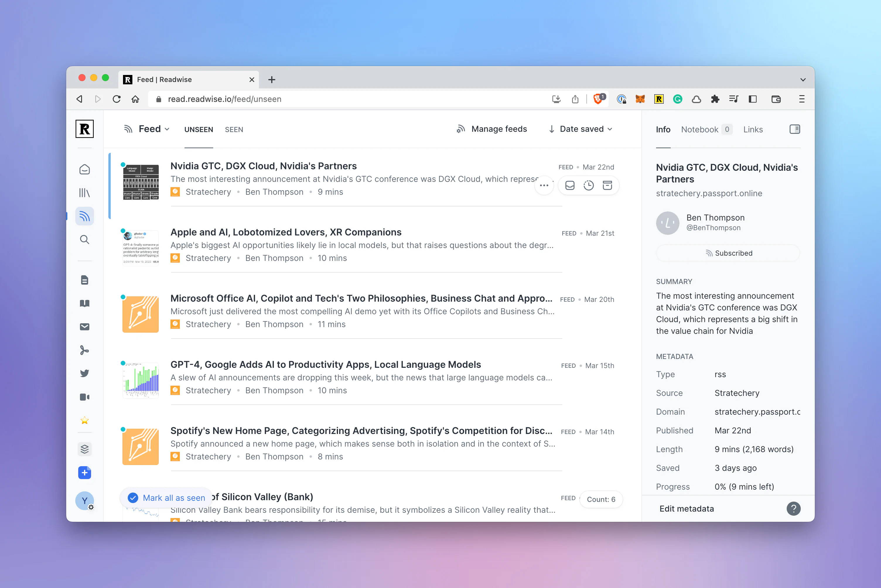The image size is (881, 588).
Task: Open the Notebook tab
Action: pos(699,129)
